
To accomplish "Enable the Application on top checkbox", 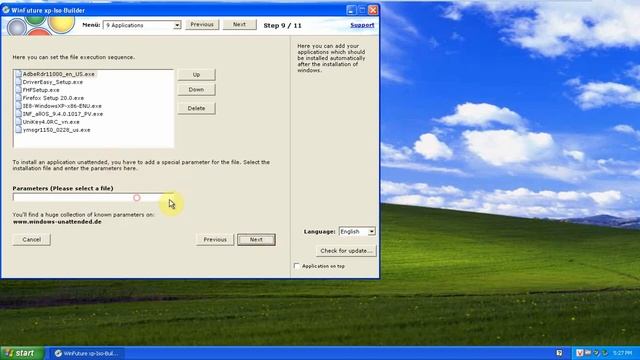I will [x=297, y=266].
